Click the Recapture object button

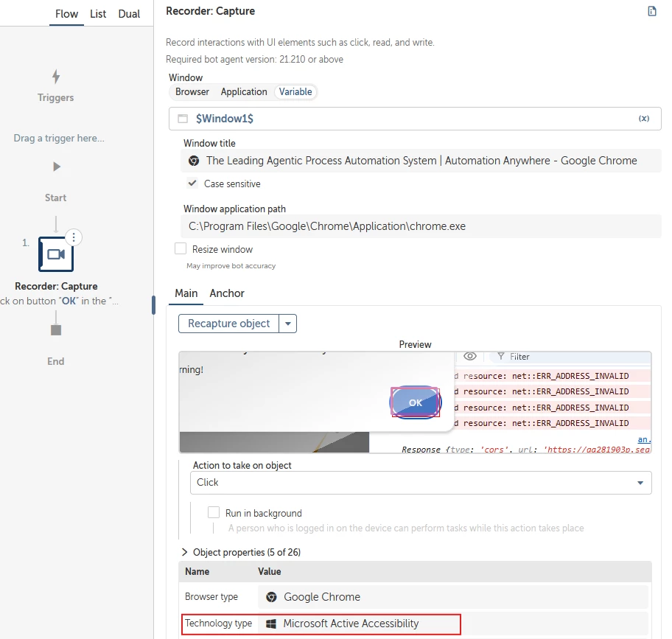coord(229,324)
